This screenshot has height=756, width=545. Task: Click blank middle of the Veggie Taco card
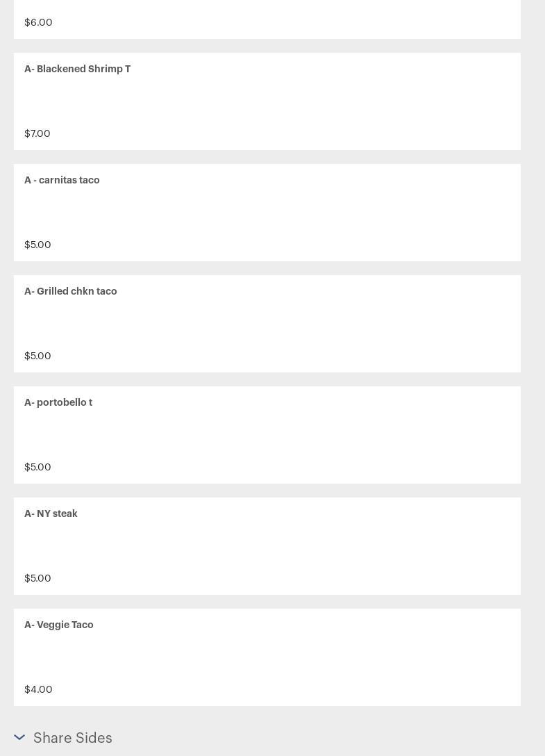tap(267, 657)
